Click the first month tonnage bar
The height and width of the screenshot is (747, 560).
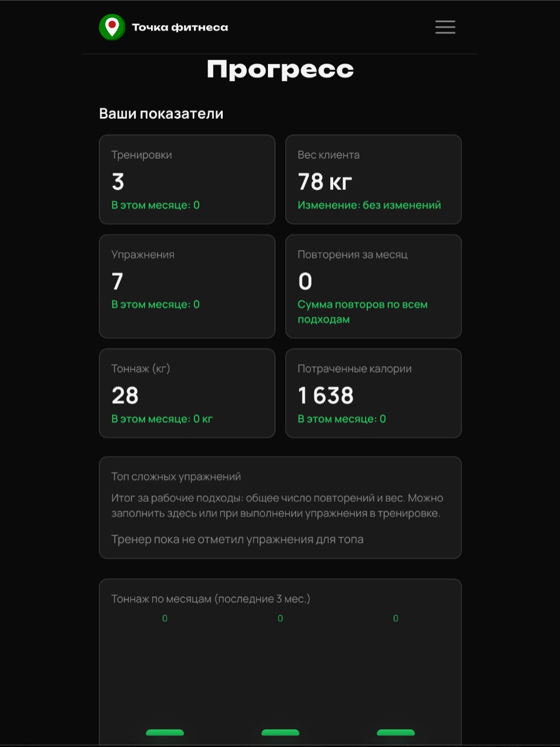[165, 732]
